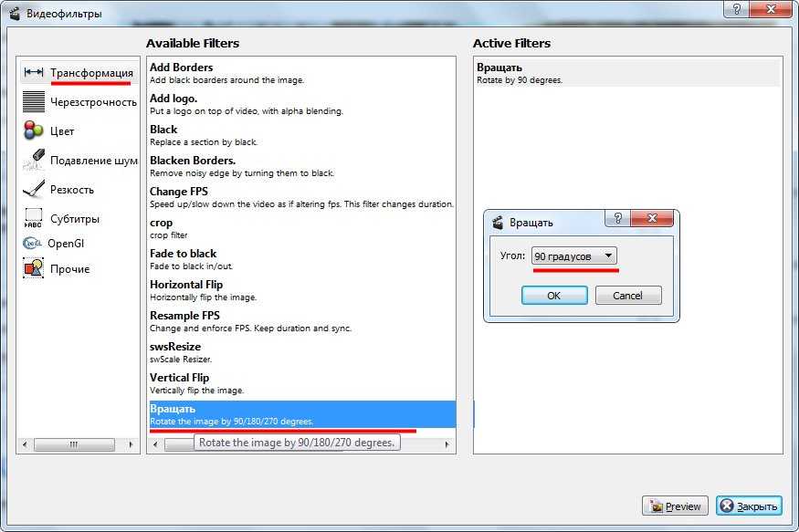Click help button in Видеофильтры title bar
Screen dimensions: 799x532
click(x=737, y=8)
